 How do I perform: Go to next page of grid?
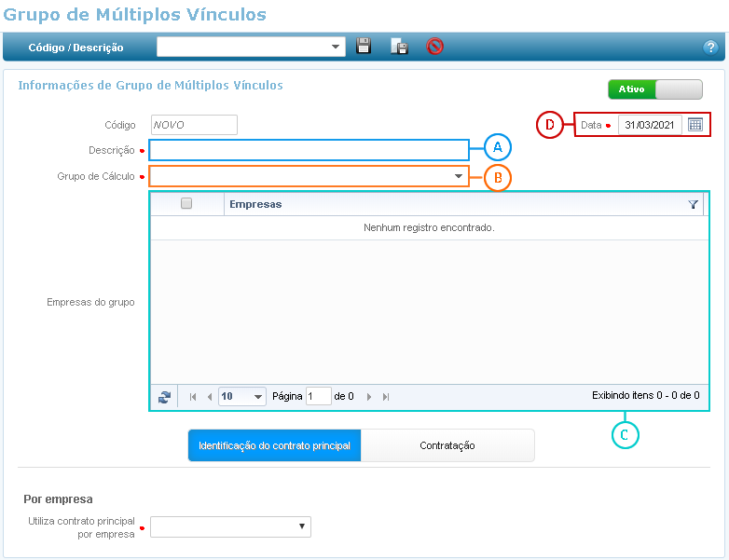369,397
